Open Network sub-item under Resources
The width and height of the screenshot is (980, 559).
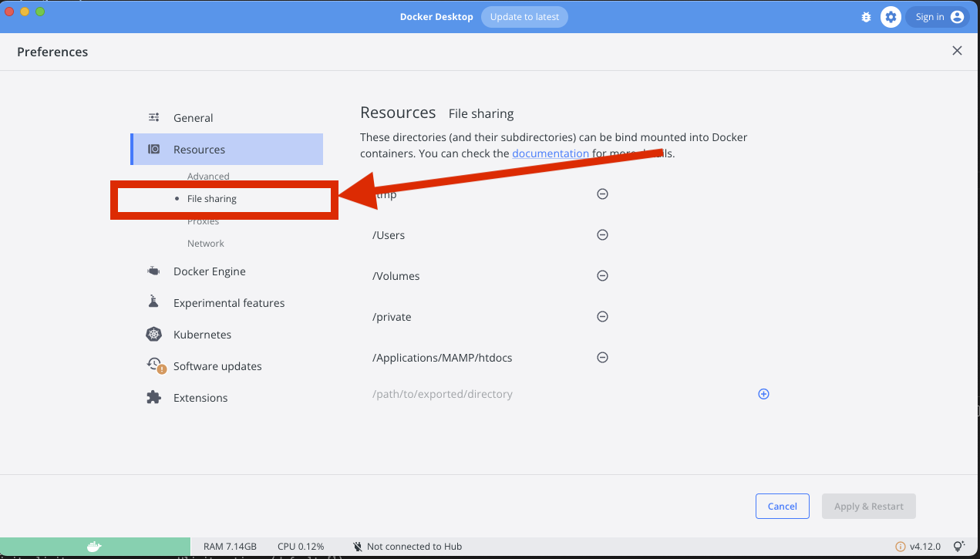point(206,244)
